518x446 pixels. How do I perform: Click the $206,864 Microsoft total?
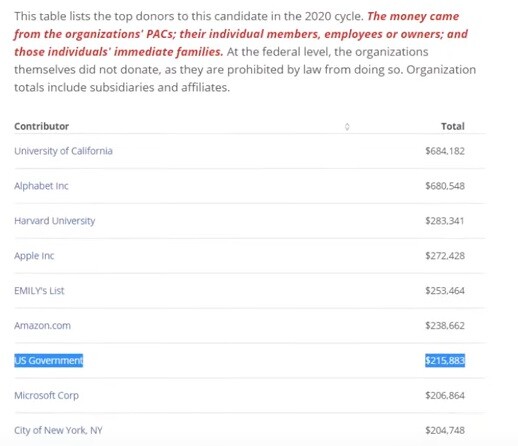pos(445,396)
